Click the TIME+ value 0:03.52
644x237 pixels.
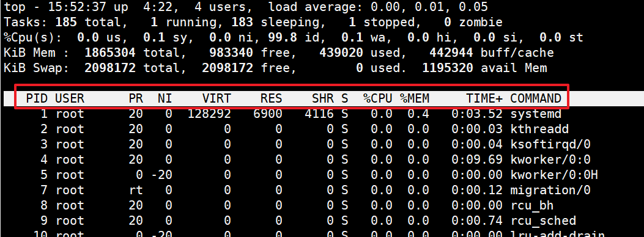[x=477, y=114]
